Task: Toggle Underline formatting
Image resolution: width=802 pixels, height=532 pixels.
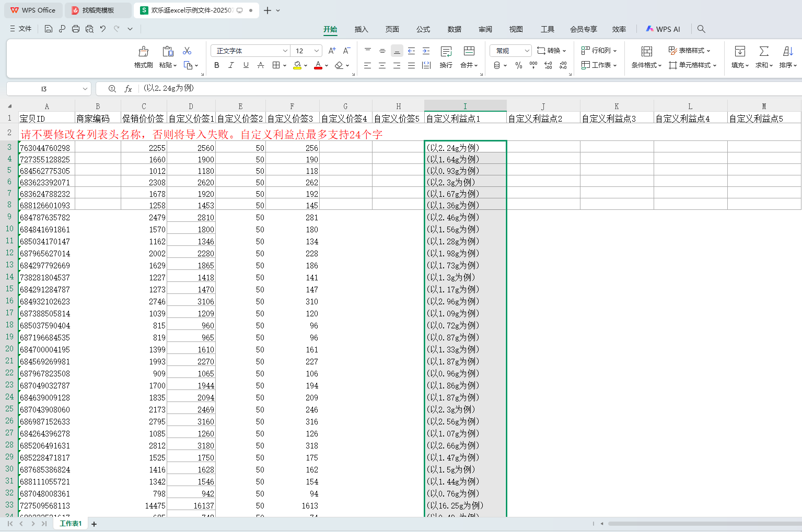Action: click(246, 65)
